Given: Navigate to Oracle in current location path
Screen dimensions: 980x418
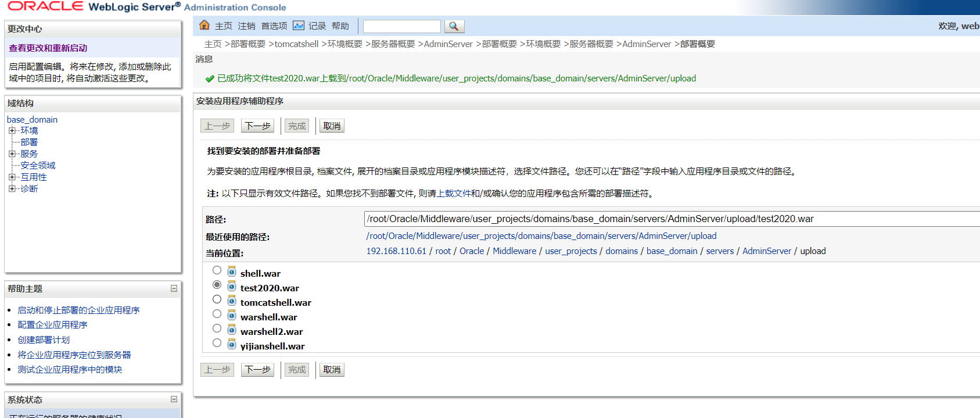Looking at the screenshot, I should [472, 251].
